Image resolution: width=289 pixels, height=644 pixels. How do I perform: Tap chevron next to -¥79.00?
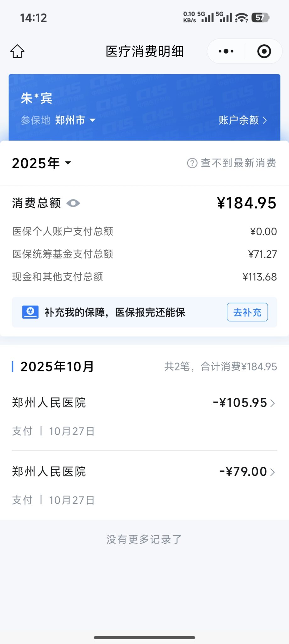(x=273, y=472)
